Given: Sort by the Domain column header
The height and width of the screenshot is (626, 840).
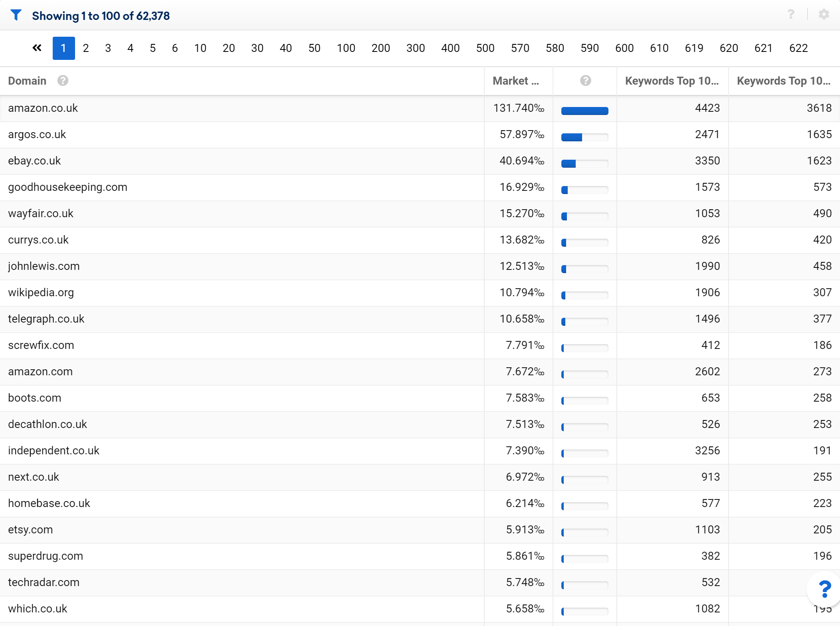Looking at the screenshot, I should [x=27, y=81].
